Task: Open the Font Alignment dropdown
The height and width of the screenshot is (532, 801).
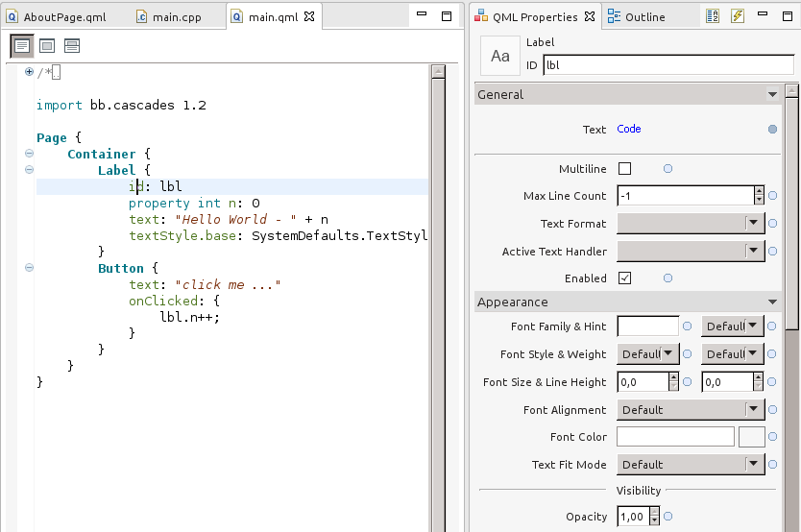Action: (x=690, y=410)
